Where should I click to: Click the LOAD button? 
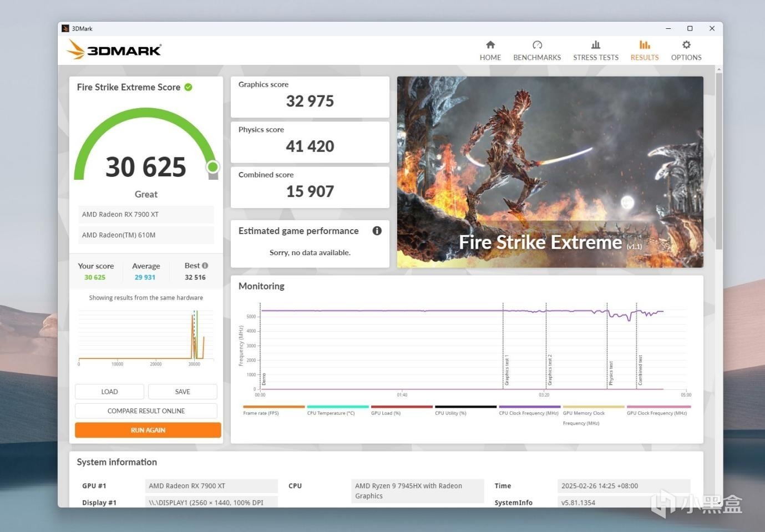(109, 392)
